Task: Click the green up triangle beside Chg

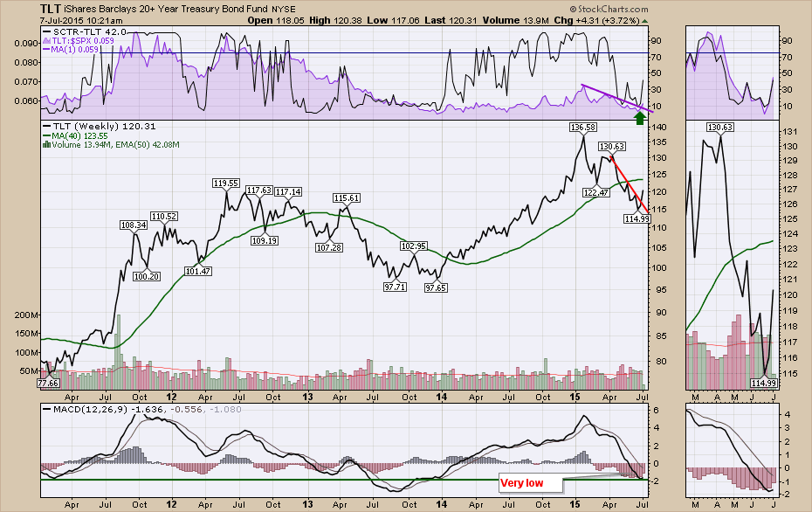Action: coord(644,21)
